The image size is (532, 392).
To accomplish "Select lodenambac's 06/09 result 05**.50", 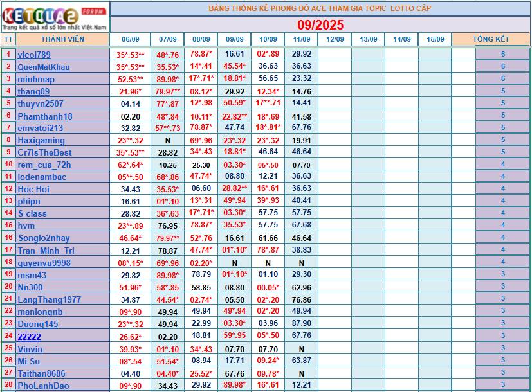I will (x=131, y=177).
